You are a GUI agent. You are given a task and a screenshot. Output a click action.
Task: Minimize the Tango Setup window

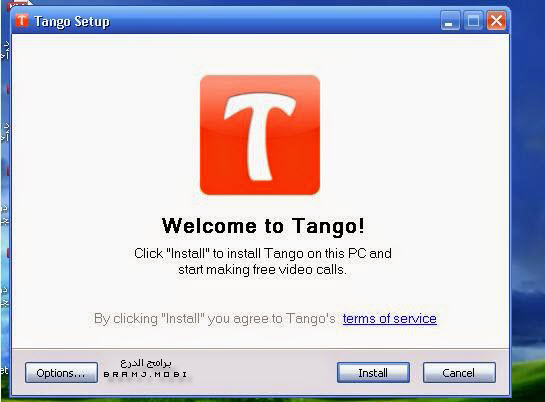pos(450,20)
